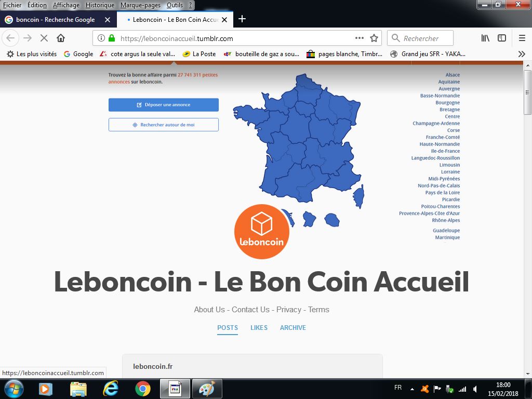Viewport: 532px width, 399px height.
Task: Bookmark this page with the star icon
Action: point(374,38)
